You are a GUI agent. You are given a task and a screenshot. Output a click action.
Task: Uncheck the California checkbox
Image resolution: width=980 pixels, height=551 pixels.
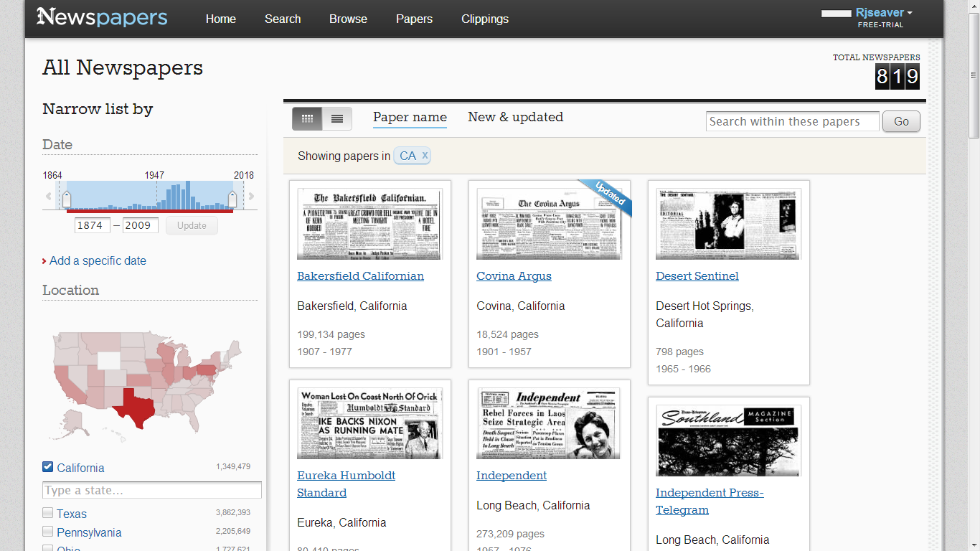coord(47,466)
